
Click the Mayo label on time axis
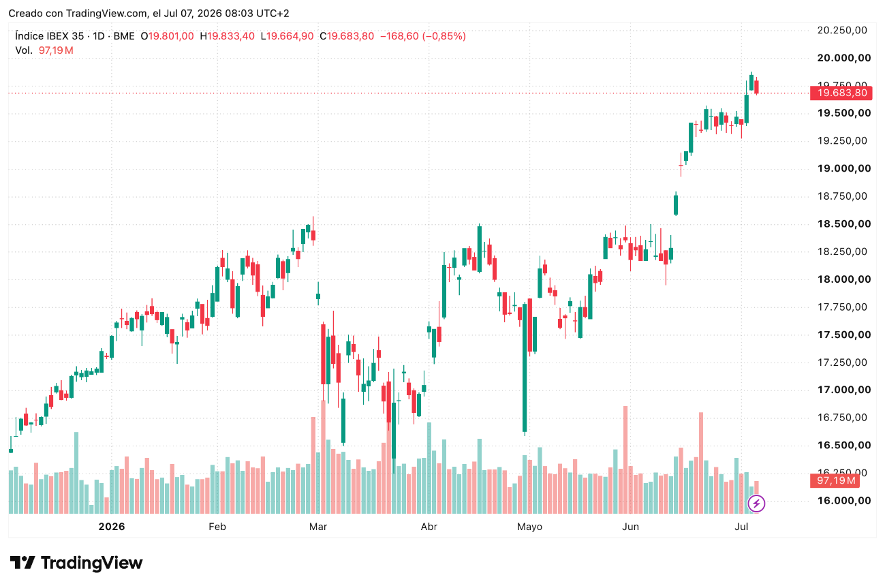[529, 527]
